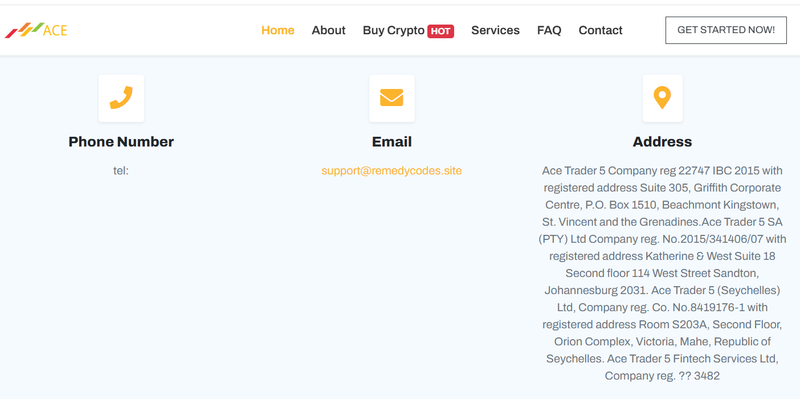Click the Phone Number heading

[x=121, y=141]
